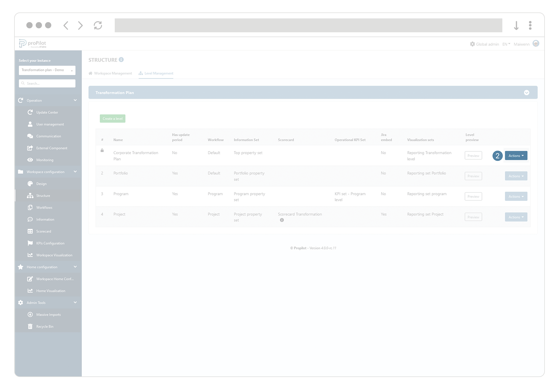Select the Monitoring eye icon
This screenshot has height=392, width=559.
tap(30, 160)
